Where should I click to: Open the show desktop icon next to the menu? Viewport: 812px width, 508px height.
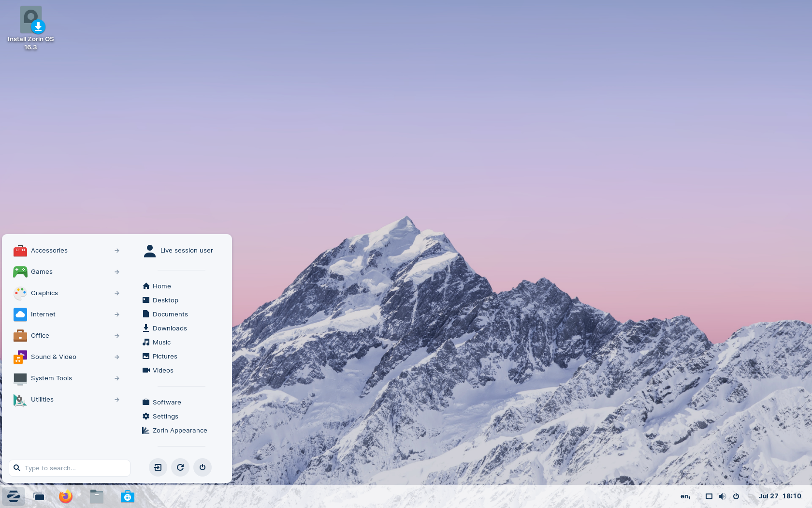pos(39,496)
